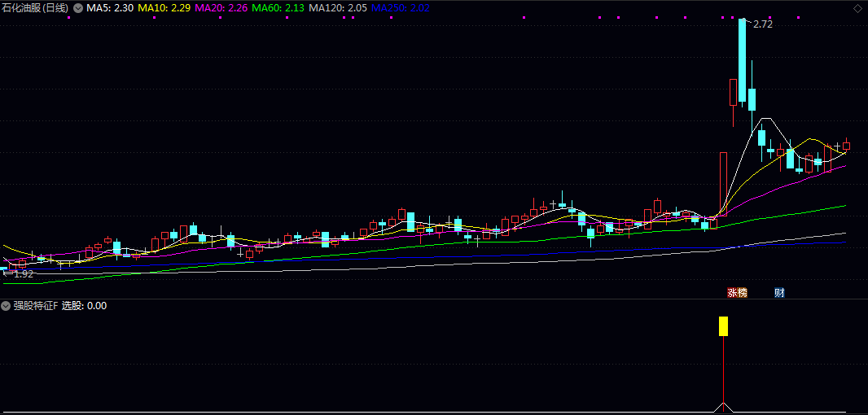Select the MA20 magenta moving average label
Viewport: 868px width, 415px height.
pyautogui.click(x=221, y=7)
